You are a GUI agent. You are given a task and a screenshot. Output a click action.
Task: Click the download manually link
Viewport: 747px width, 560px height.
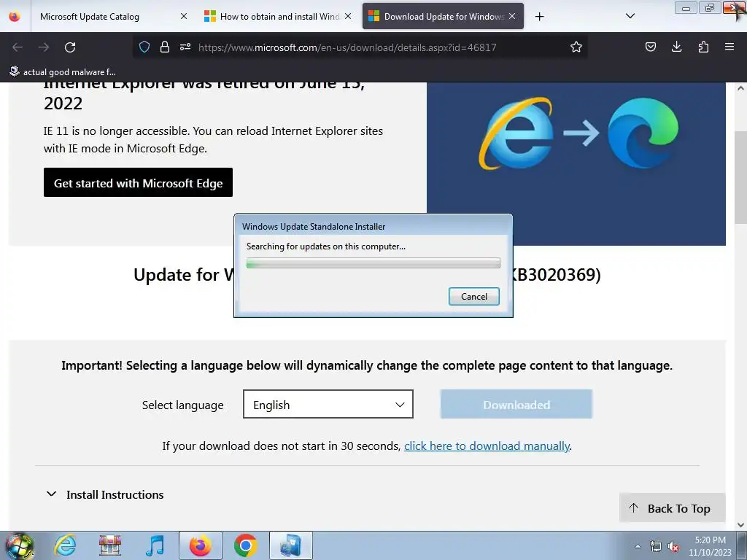click(487, 446)
